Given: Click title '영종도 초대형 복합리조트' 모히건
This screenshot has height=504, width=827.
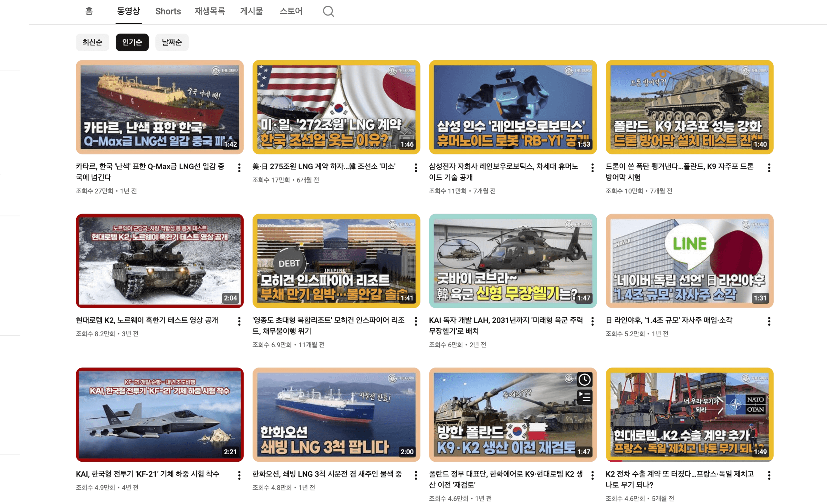Looking at the screenshot, I should click(x=329, y=325).
